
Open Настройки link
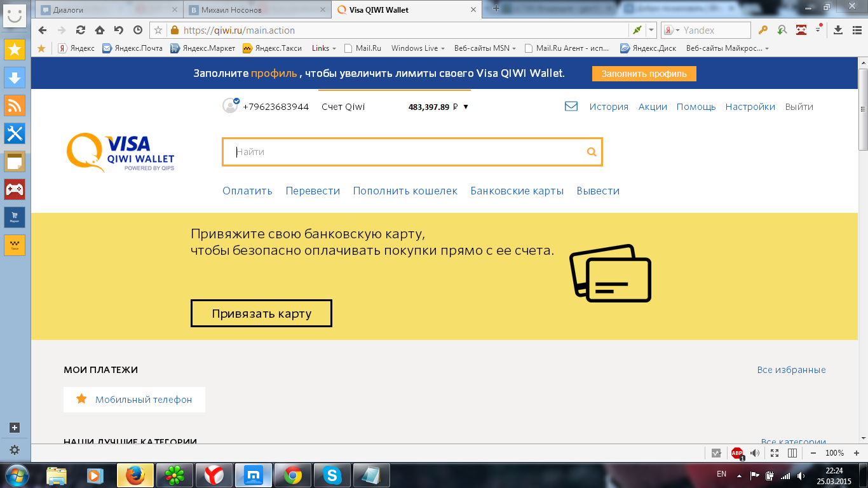(x=750, y=107)
